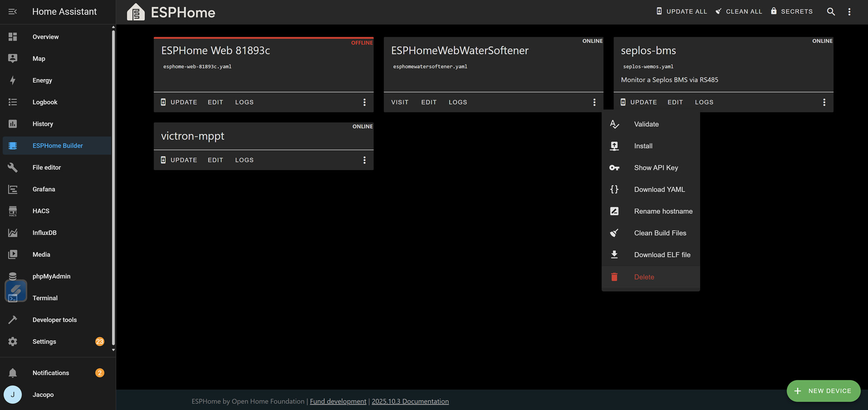Click the seplos-wemos.yaml filename
This screenshot has width=868, height=410.
click(648, 66)
